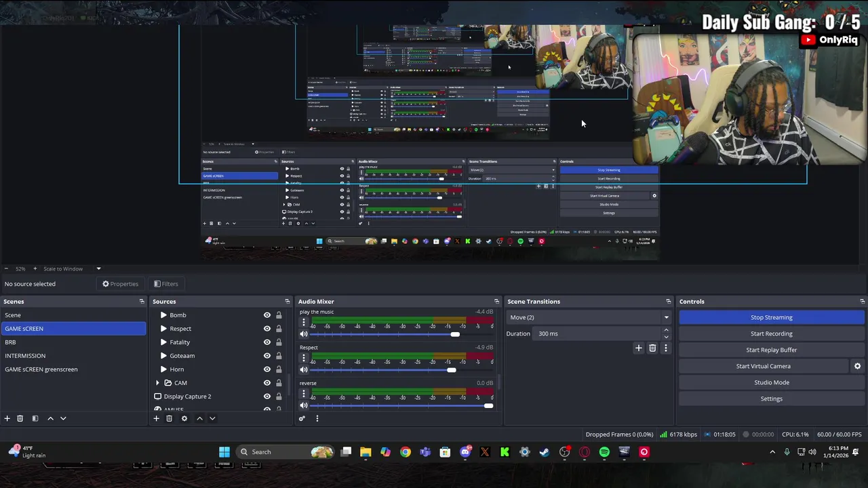This screenshot has height=488, width=868.
Task: Open Virtual Camera settings gear icon
Action: coord(857,366)
